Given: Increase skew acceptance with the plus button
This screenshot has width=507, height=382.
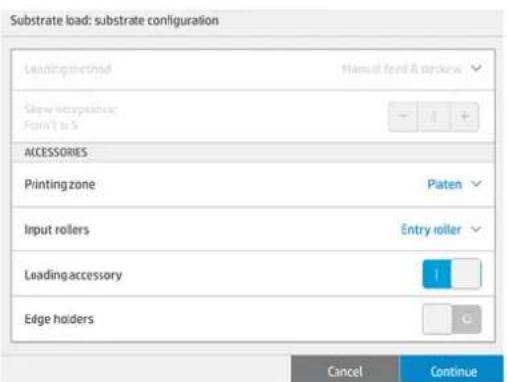Looking at the screenshot, I should (465, 116).
